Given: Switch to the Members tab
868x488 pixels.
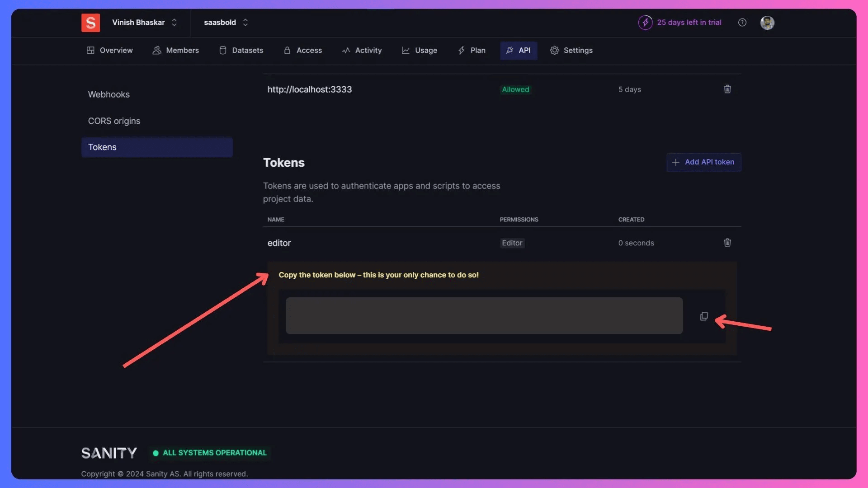Looking at the screenshot, I should click(x=183, y=50).
